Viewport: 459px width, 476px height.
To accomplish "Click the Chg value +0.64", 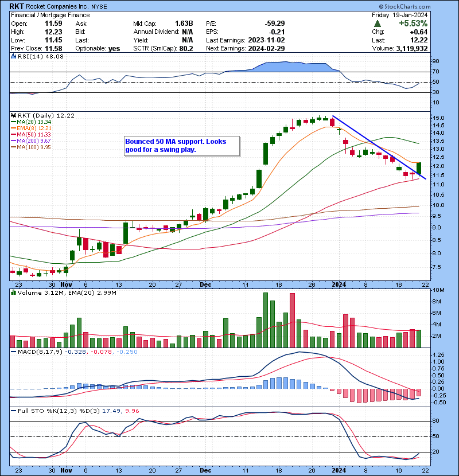I will coord(419,32).
